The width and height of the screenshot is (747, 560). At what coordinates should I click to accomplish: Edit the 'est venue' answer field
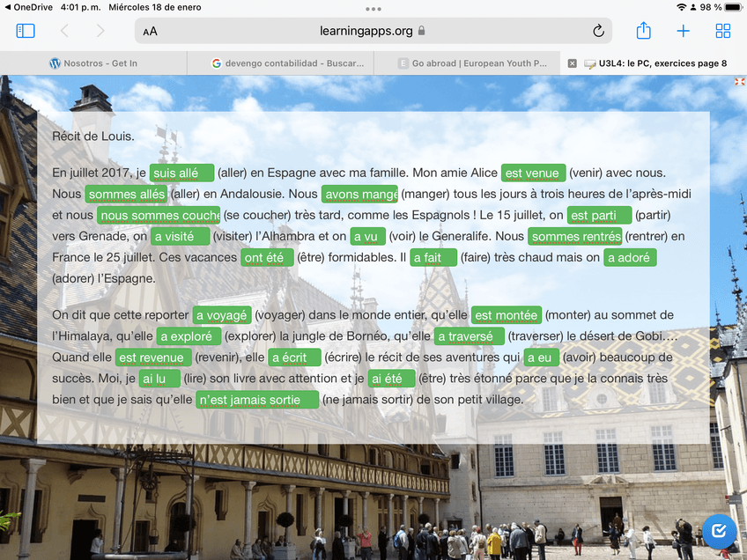coord(533,173)
